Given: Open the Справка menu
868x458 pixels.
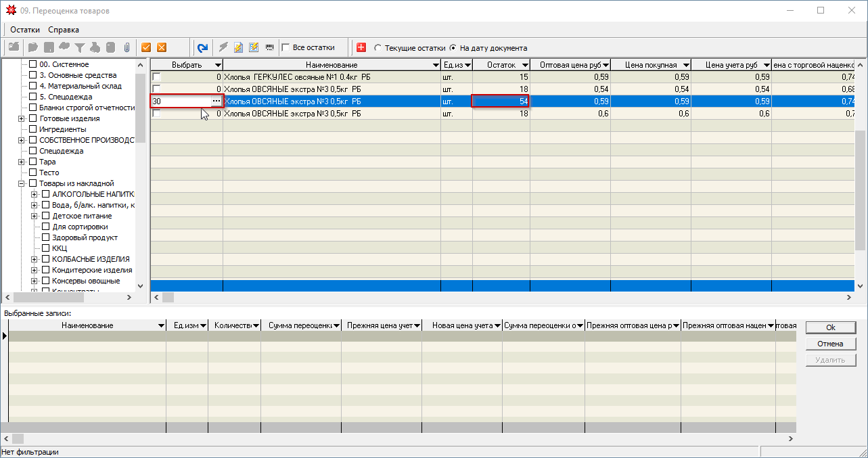Looking at the screenshot, I should [64, 30].
